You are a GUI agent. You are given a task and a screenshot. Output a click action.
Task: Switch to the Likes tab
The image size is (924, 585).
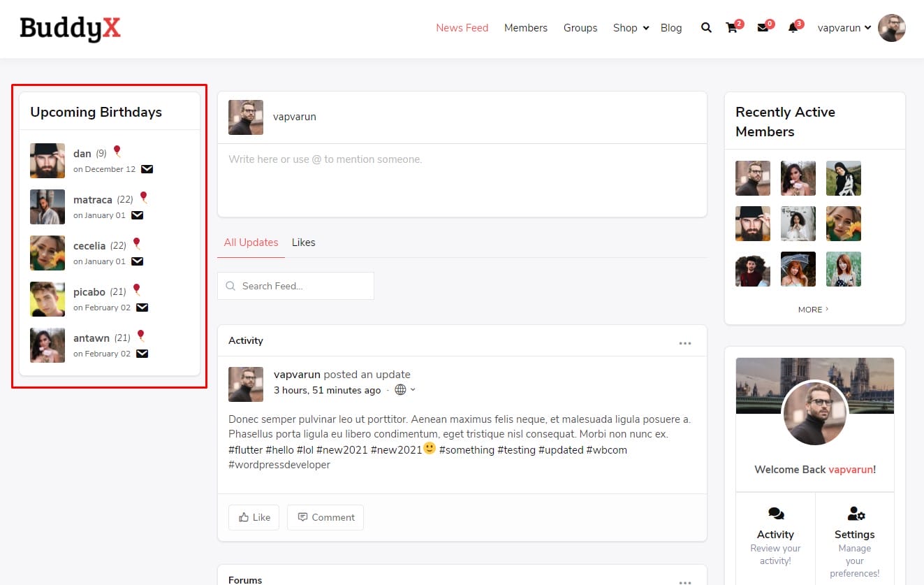(x=303, y=243)
